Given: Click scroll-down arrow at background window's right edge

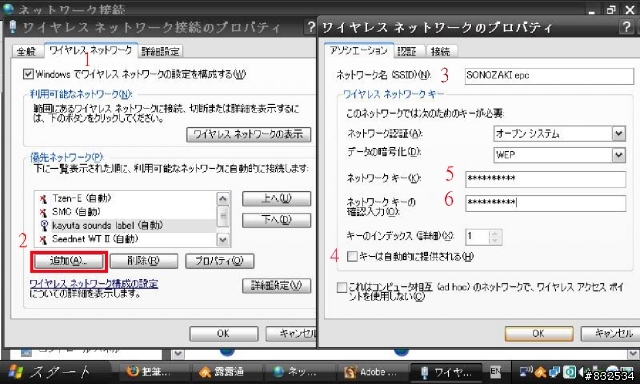Looking at the screenshot, I should click(x=633, y=353).
